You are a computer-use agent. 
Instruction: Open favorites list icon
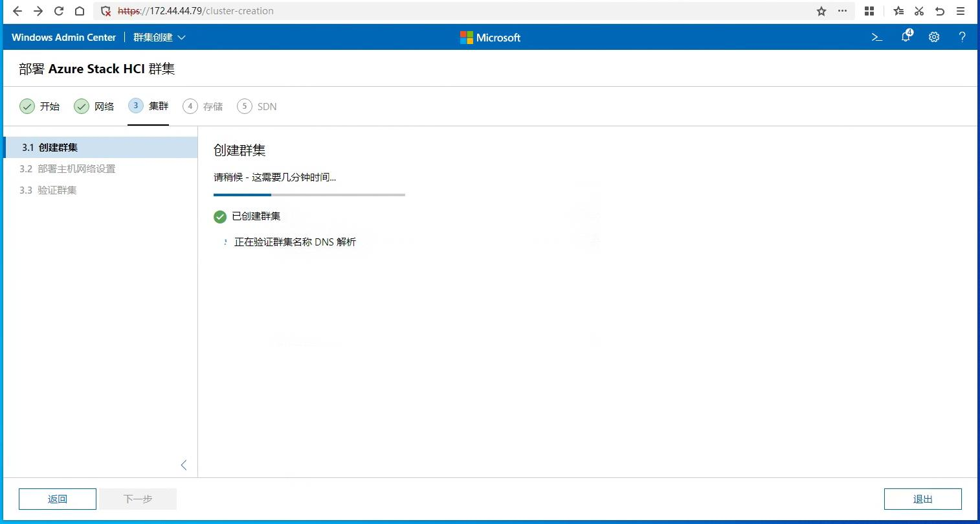[898, 11]
